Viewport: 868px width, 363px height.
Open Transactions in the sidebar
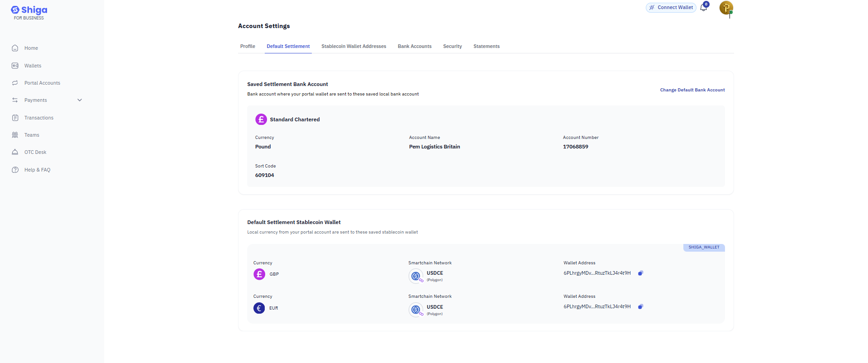click(x=39, y=118)
